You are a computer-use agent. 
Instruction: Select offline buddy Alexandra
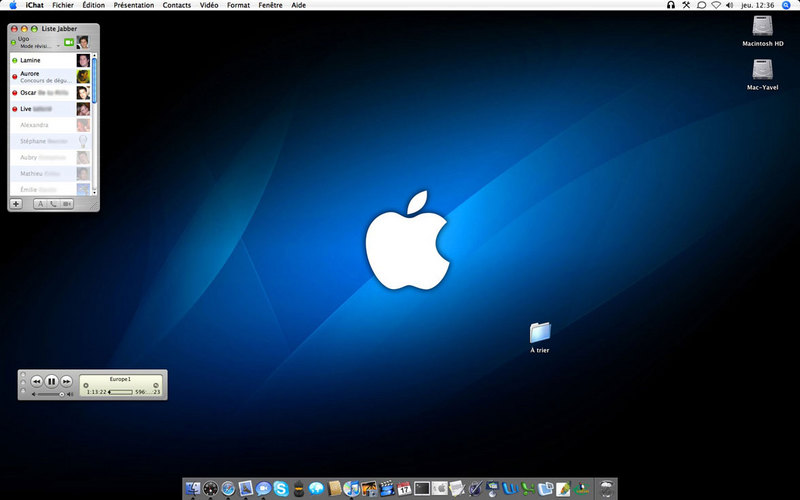click(x=50, y=125)
